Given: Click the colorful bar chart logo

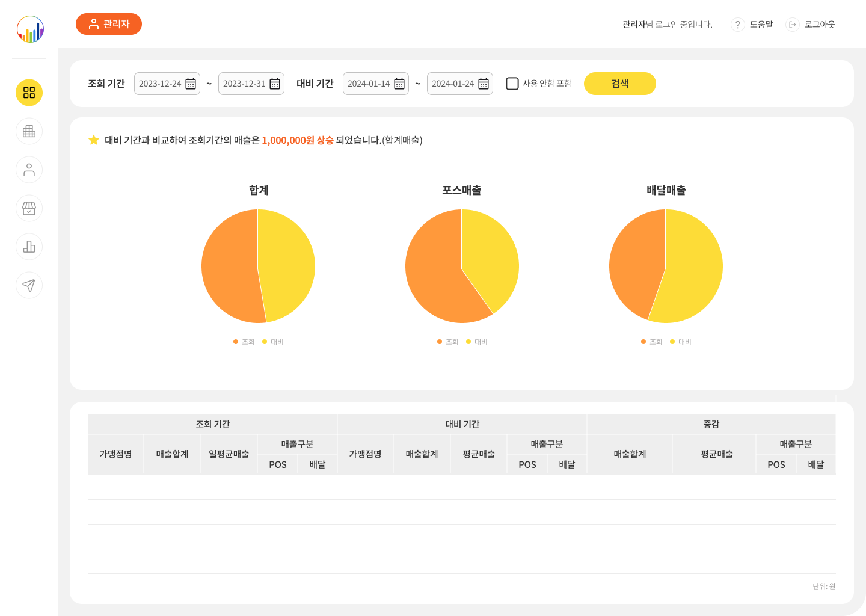Looking at the screenshot, I should 30,29.
